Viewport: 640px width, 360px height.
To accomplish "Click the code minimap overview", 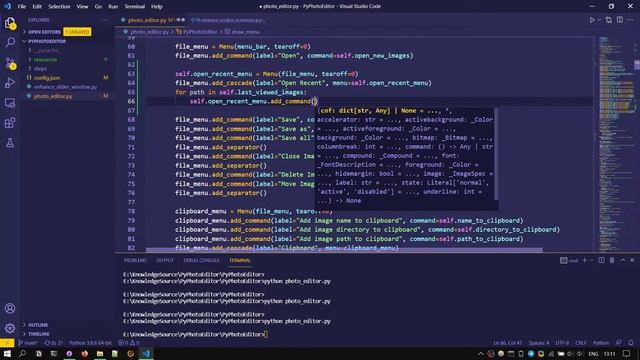I will pos(616,143).
